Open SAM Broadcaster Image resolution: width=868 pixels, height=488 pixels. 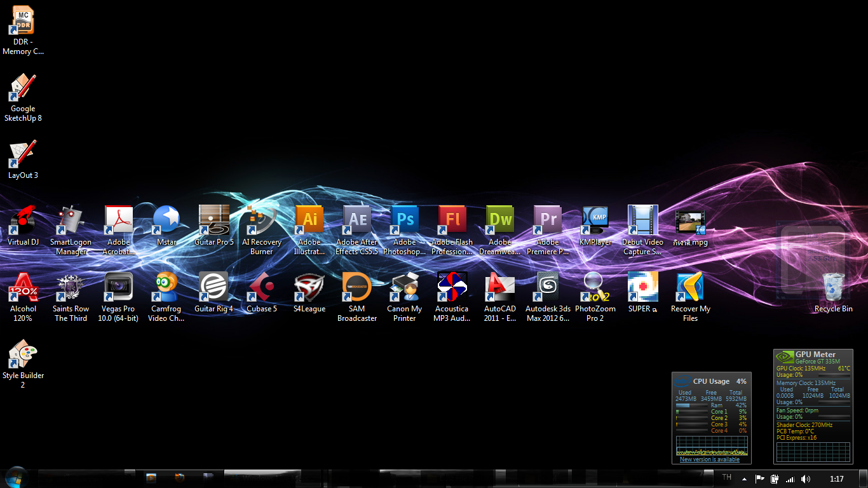coord(357,297)
